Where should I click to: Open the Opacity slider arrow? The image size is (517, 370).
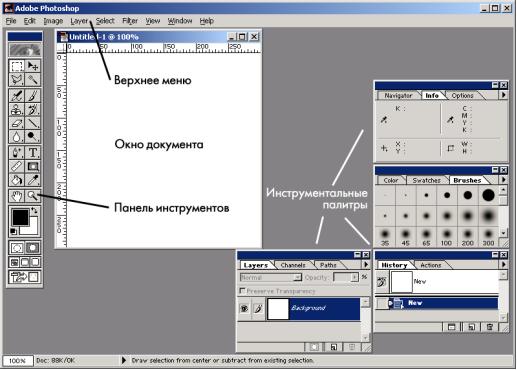[355, 277]
